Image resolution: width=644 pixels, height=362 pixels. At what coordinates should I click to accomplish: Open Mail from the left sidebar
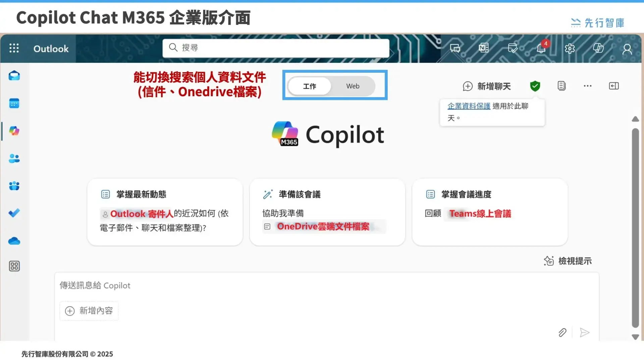coord(14,76)
